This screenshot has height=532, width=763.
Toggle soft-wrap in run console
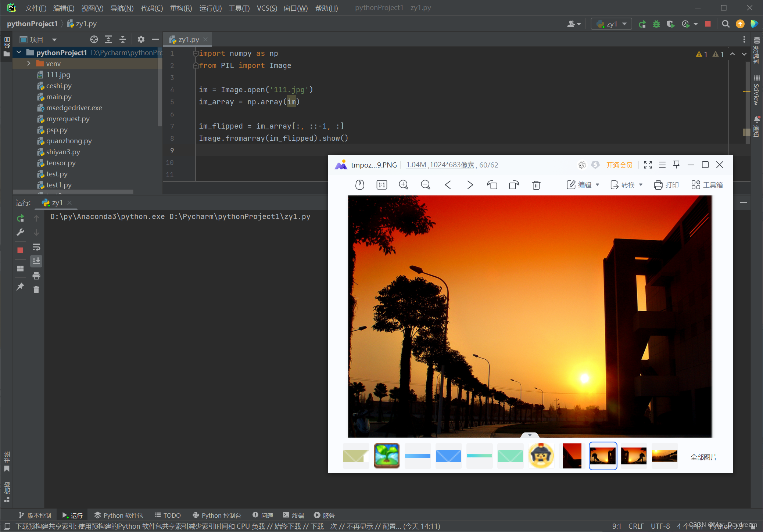click(36, 247)
